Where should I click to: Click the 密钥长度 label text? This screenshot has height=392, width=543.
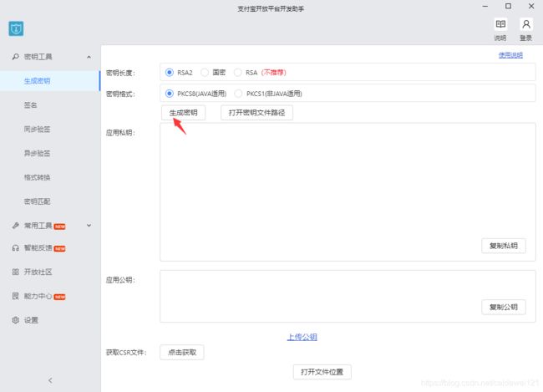pyautogui.click(x=120, y=73)
